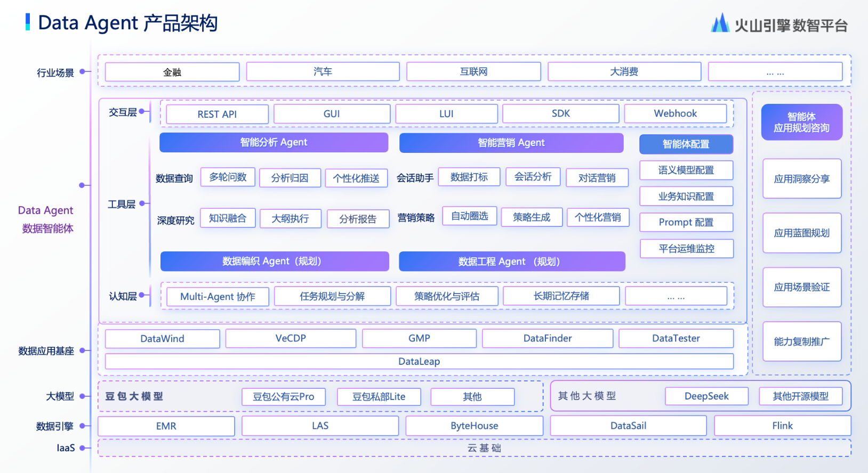Click the Webhook box
This screenshot has width=868, height=473.
[676, 113]
